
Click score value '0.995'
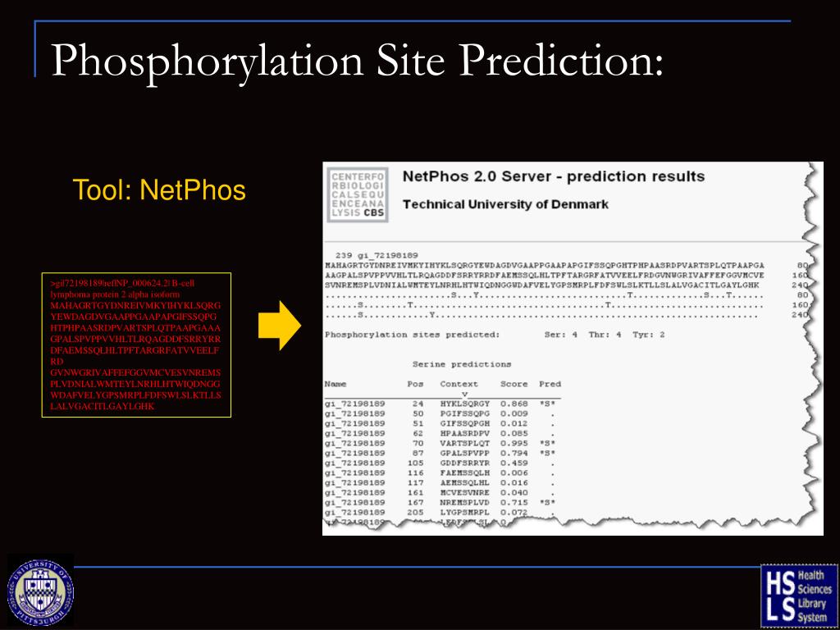(514, 443)
